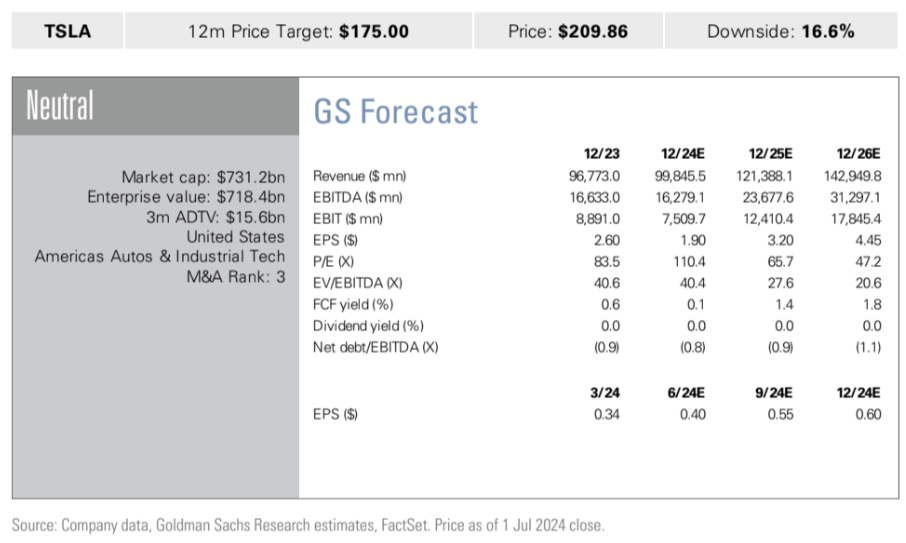This screenshot has height=543, width=906.
Task: Select the 12/23 column header
Action: [601, 153]
